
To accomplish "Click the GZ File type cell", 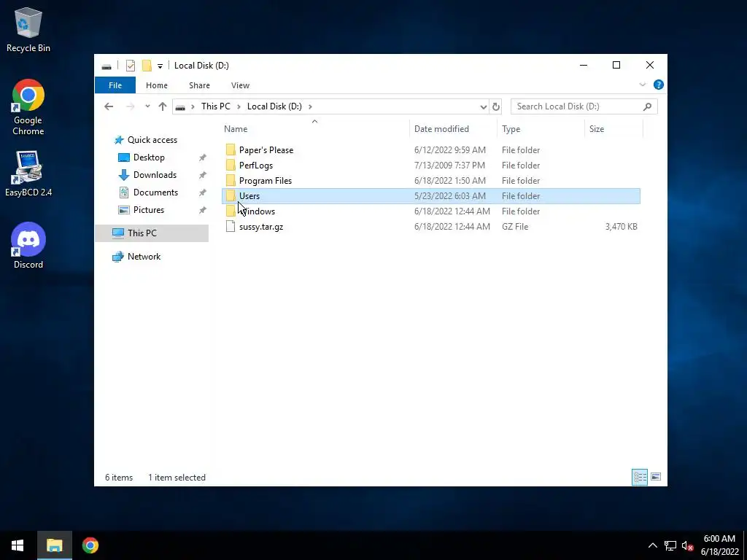I will click(x=515, y=227).
